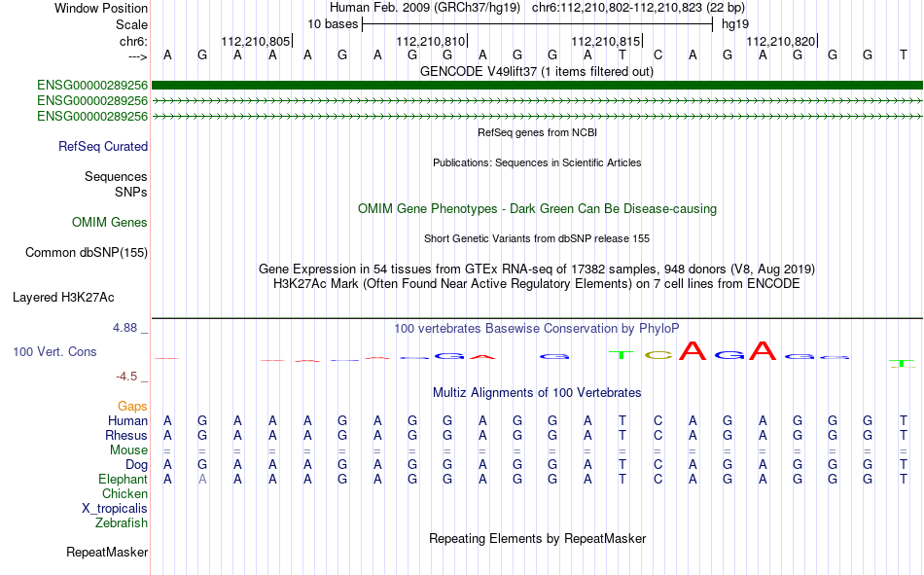Select the X_tropicalis alignment row label
The width and height of the screenshot is (924, 575).
[x=115, y=509]
